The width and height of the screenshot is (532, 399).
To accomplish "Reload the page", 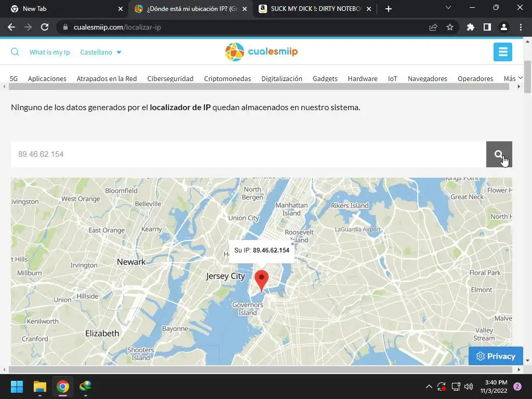I will 45,27.
